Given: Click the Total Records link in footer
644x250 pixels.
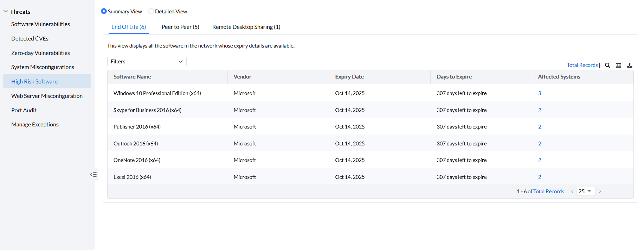Looking at the screenshot, I should [548, 192].
